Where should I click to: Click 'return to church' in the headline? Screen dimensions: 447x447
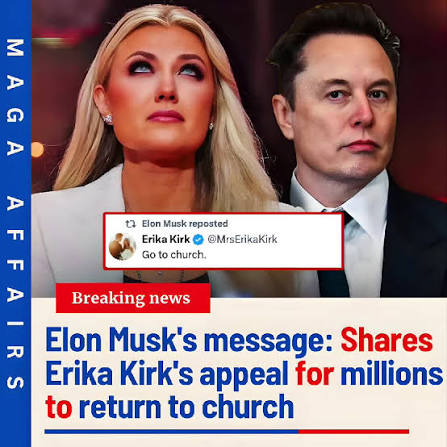click(x=186, y=406)
